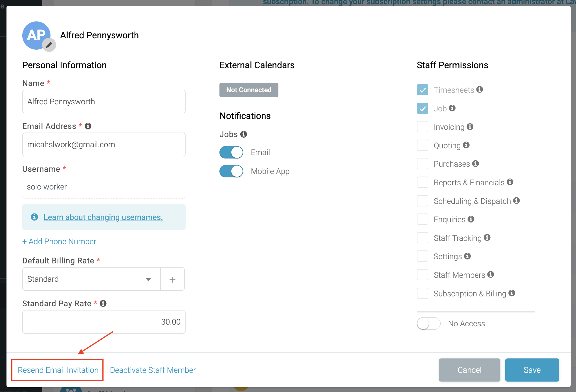Screen dimensions: 576x392
Task: Click the info icon beside Timesheets
Action: (x=480, y=89)
